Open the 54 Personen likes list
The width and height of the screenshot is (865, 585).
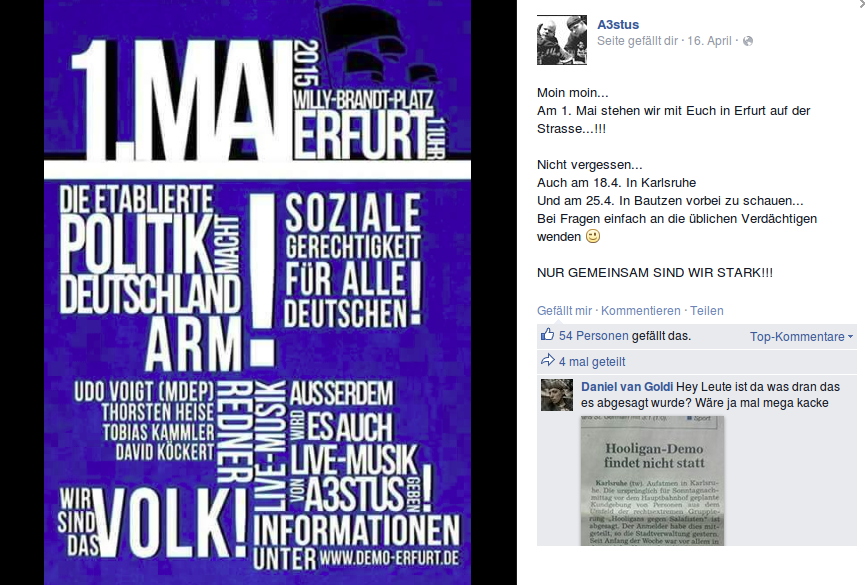pyautogui.click(x=594, y=336)
